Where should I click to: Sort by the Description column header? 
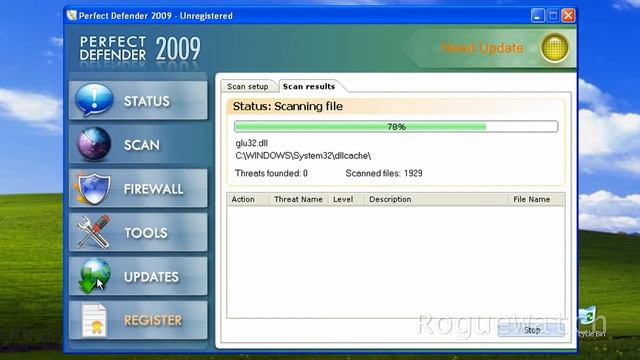click(x=436, y=199)
